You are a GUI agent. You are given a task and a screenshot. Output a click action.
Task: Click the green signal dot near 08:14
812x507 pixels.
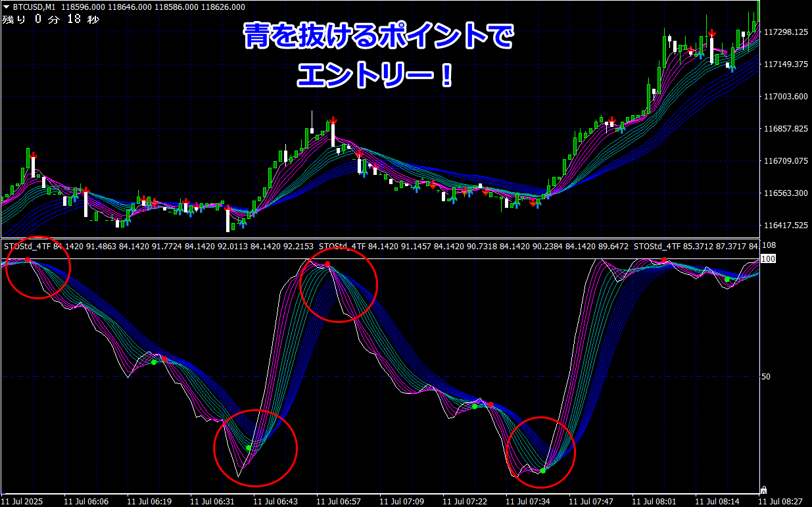click(727, 279)
